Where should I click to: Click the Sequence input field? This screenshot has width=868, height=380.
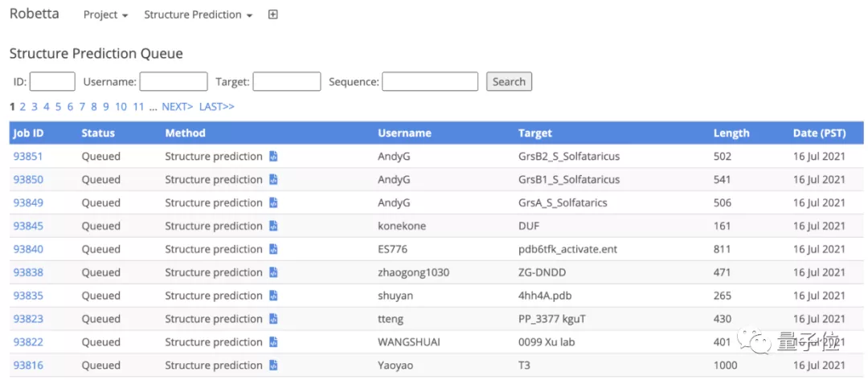430,81
